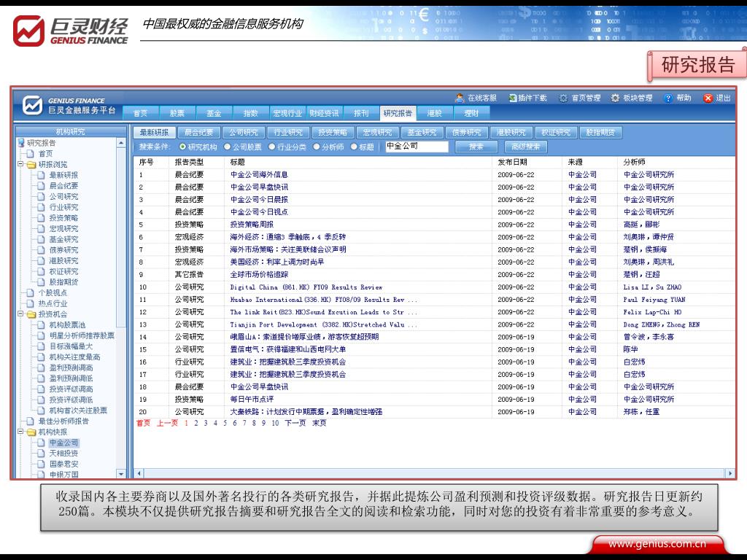Click the 研报浏览 folder icon
Screen dimensions: 747x560
pyautogui.click(x=32, y=164)
